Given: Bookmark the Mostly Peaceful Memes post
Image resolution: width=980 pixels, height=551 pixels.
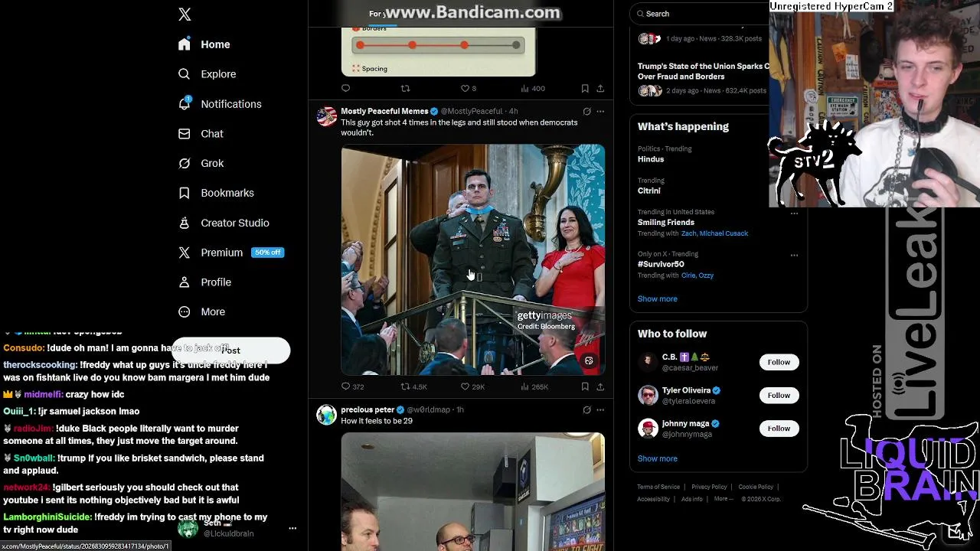Looking at the screenshot, I should click(585, 387).
